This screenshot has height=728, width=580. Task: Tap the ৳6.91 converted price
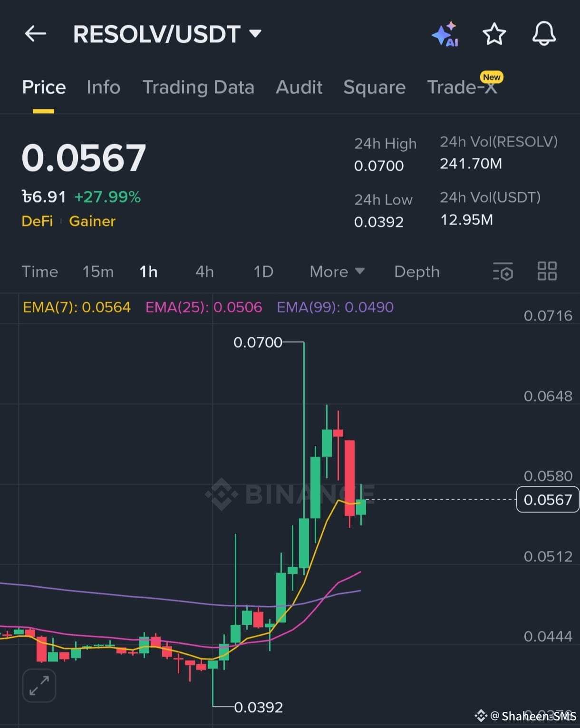(44, 197)
